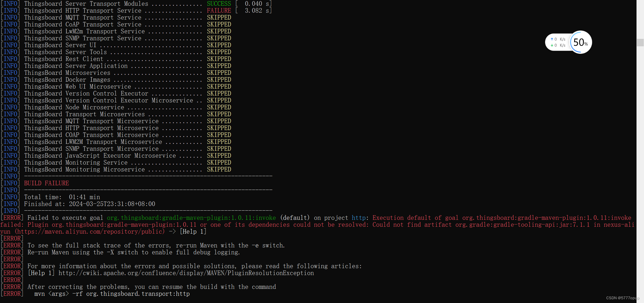Click the '0.040 s' duration value

coord(257,4)
